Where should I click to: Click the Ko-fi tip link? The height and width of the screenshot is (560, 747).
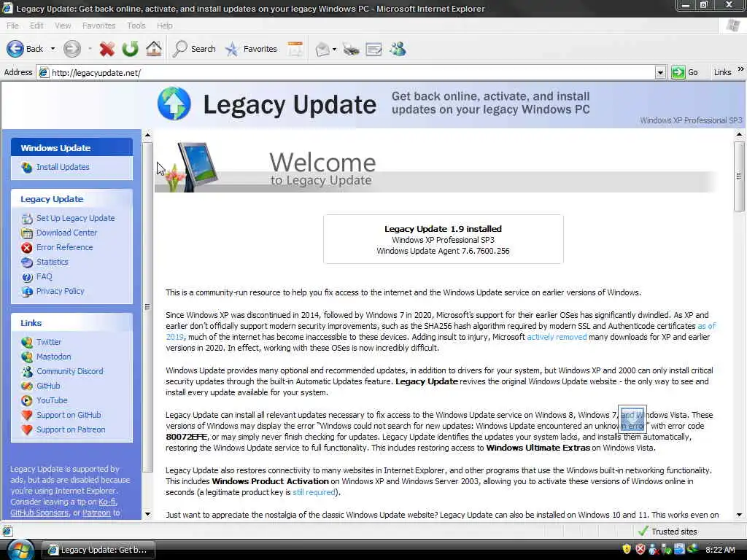(x=107, y=502)
